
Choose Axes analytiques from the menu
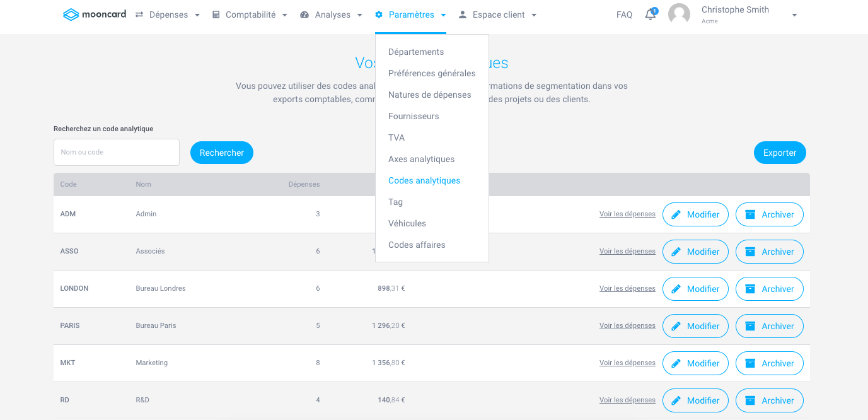422,159
